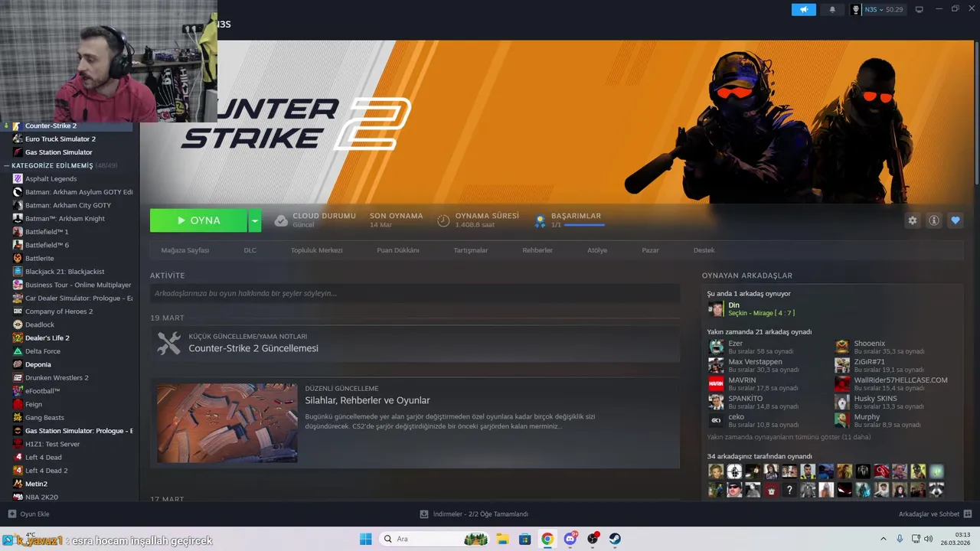Switch to Big Picture mode icon
This screenshot has width=980, height=551.
(x=920, y=9)
